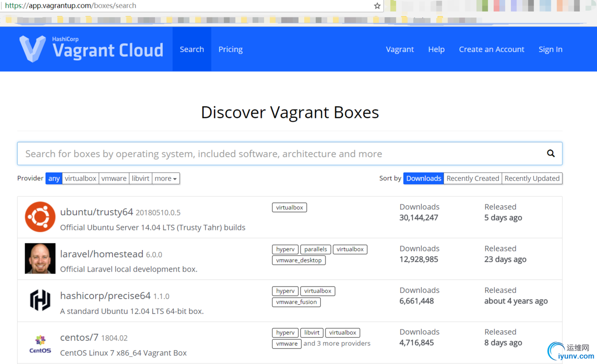Click the virtualbox tag on ubuntu/trusty64

point(289,207)
